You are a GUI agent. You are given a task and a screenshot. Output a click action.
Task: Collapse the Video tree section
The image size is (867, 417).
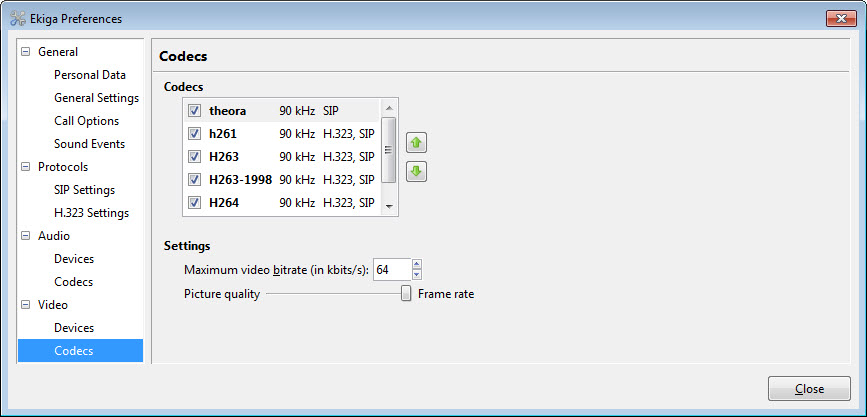click(x=24, y=305)
